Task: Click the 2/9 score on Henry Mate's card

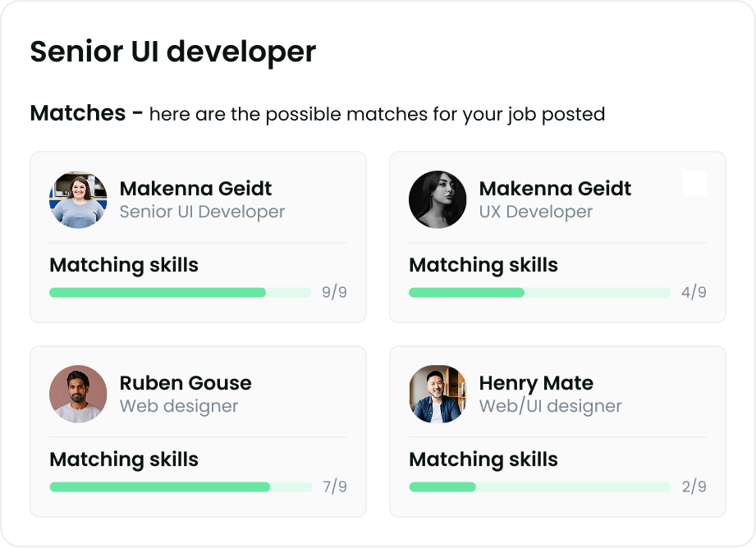Action: 694,486
